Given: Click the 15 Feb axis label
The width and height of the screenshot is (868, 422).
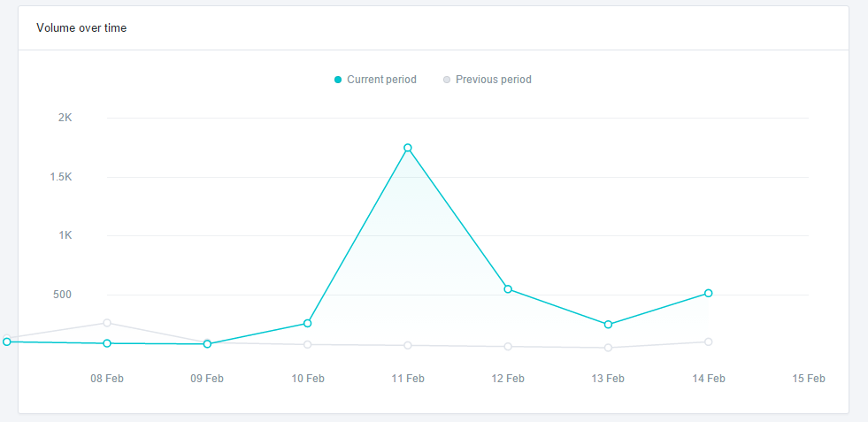Looking at the screenshot, I should point(809,379).
